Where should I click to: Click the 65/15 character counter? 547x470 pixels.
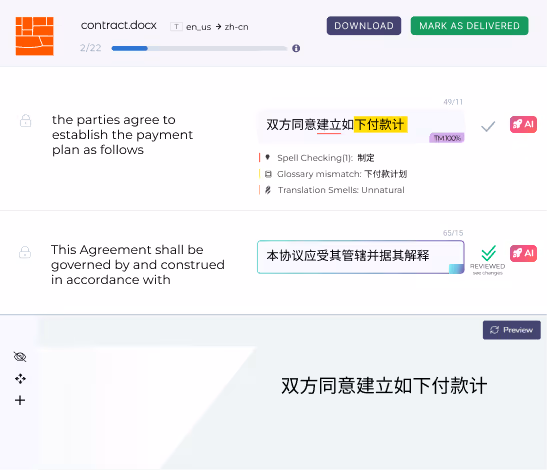(453, 233)
